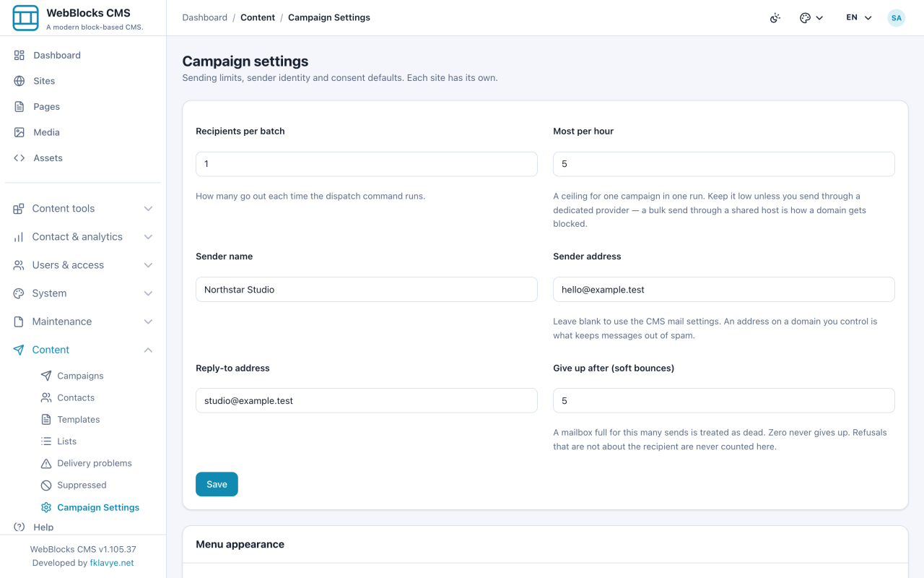Viewport: 924px width, 578px height.
Task: Save the campaign settings
Action: point(217,484)
